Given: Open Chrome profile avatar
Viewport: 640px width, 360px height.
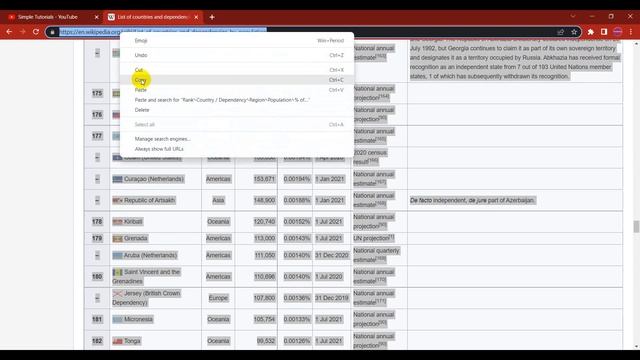Looking at the screenshot, I should (x=618, y=32).
